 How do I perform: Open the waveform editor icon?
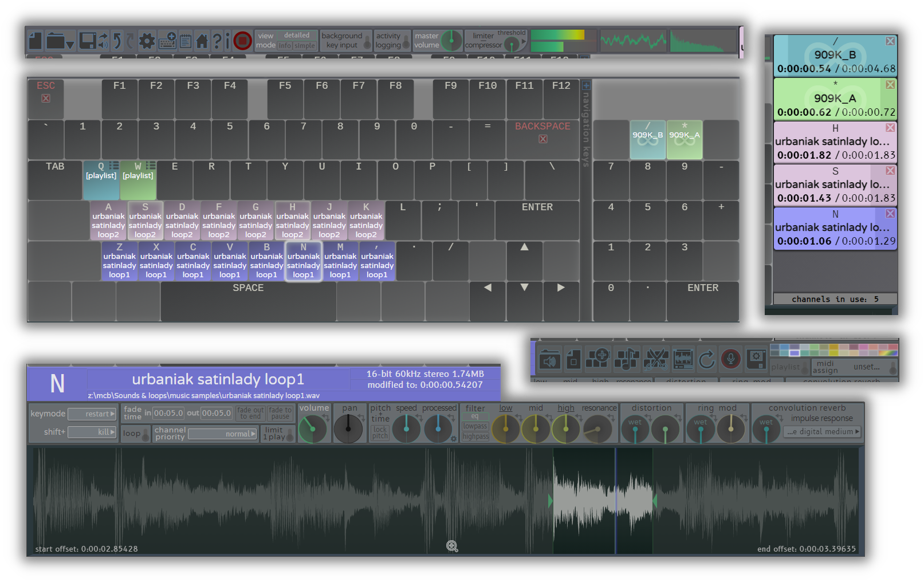pos(683,359)
